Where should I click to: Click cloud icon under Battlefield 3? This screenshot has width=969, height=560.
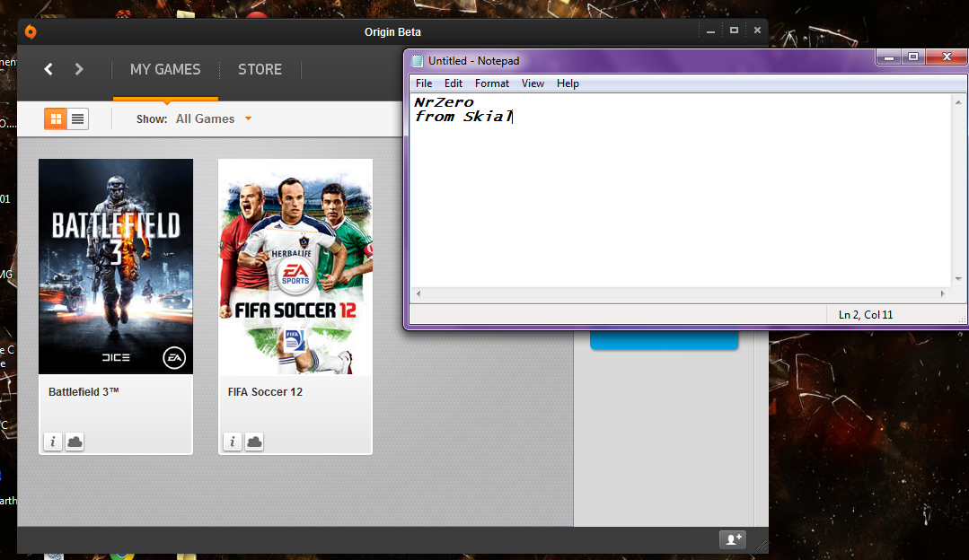coord(75,442)
